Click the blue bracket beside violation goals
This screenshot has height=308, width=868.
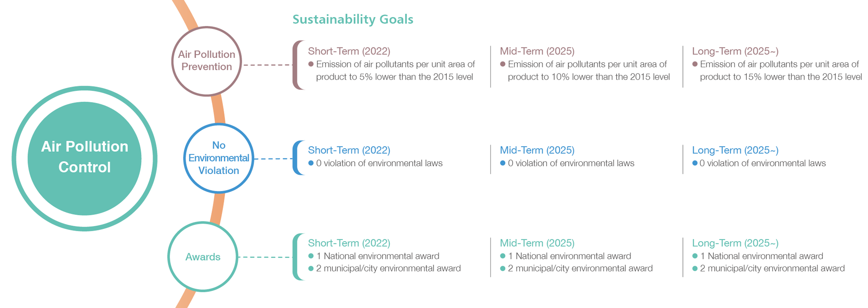coord(298,158)
